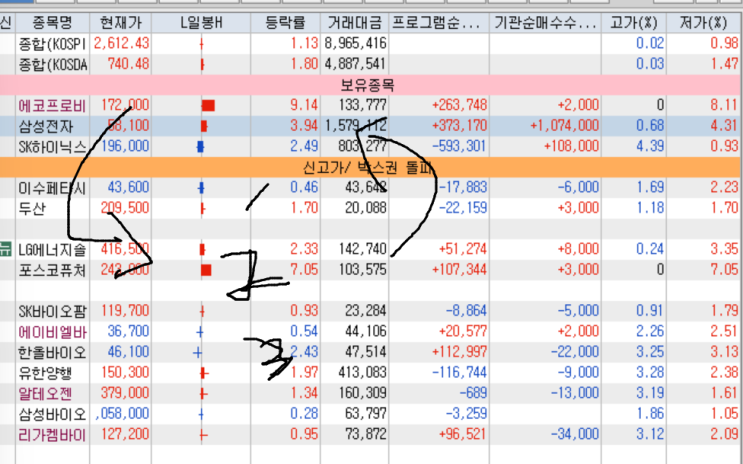Click 알테오젠 current price 379,000
Viewport: 743px width, 464px height.
(125, 394)
